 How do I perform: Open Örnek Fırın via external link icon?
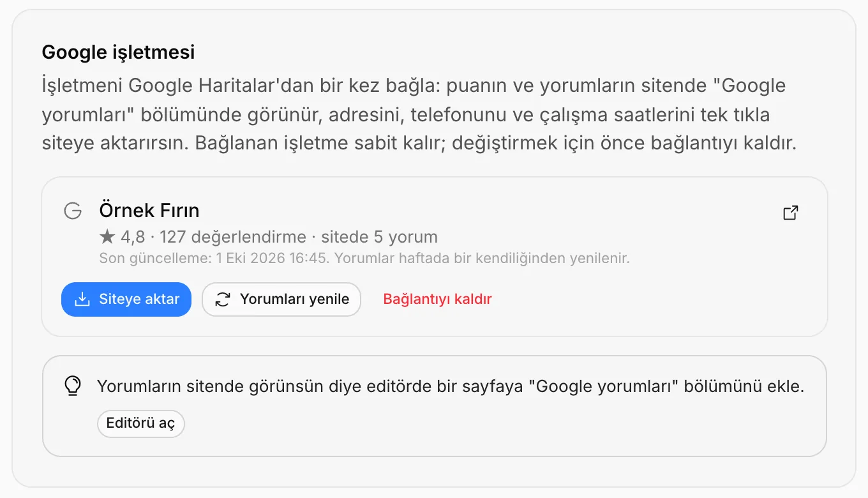pyautogui.click(x=791, y=213)
